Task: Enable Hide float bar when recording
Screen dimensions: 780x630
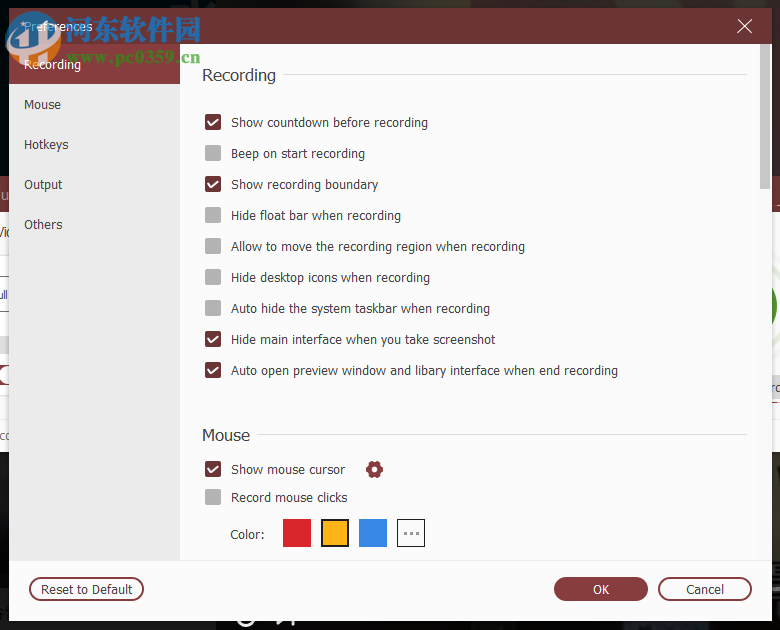Action: (213, 215)
